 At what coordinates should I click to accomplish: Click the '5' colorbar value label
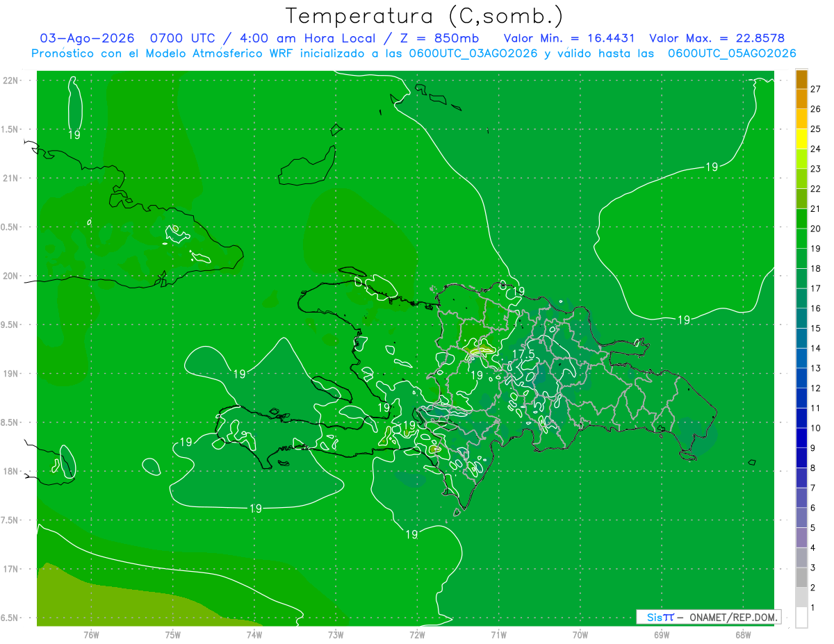pyautogui.click(x=813, y=528)
